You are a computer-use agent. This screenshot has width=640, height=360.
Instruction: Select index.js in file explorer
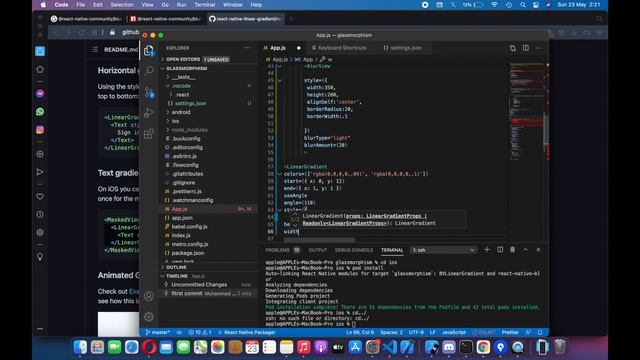(181, 235)
